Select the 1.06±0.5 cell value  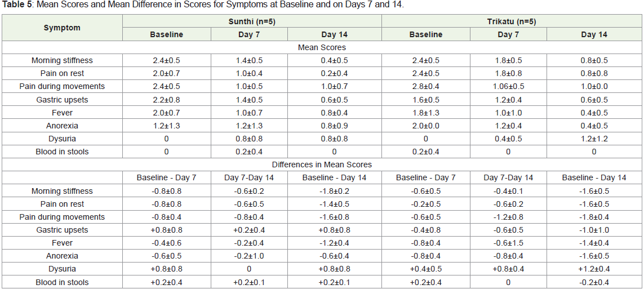508,87
